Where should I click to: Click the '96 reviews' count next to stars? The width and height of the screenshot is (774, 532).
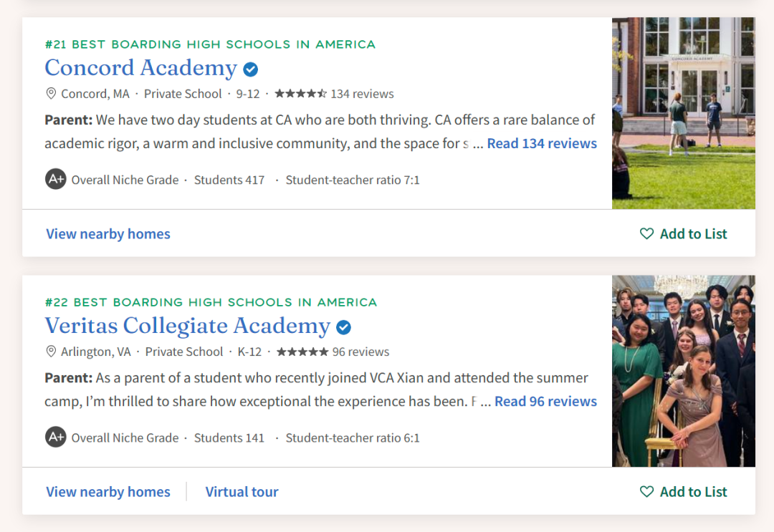pyautogui.click(x=360, y=352)
